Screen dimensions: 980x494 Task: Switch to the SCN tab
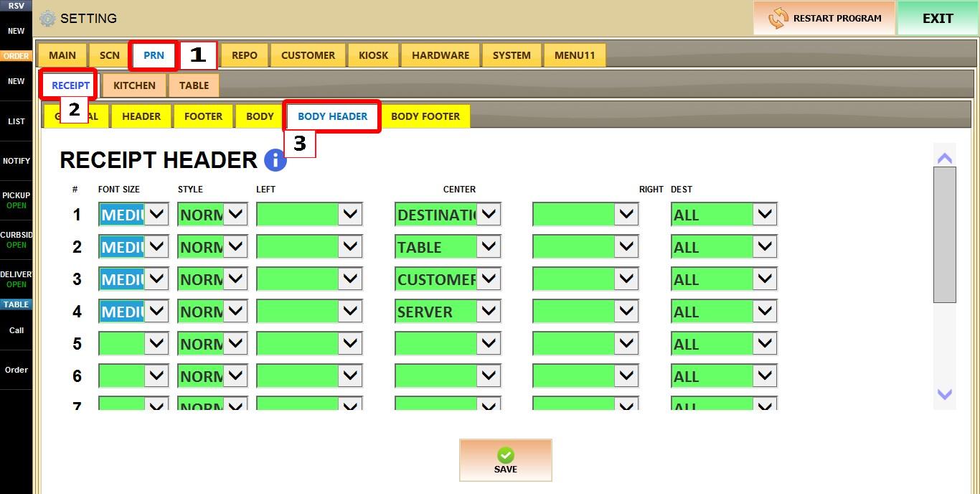pos(110,55)
